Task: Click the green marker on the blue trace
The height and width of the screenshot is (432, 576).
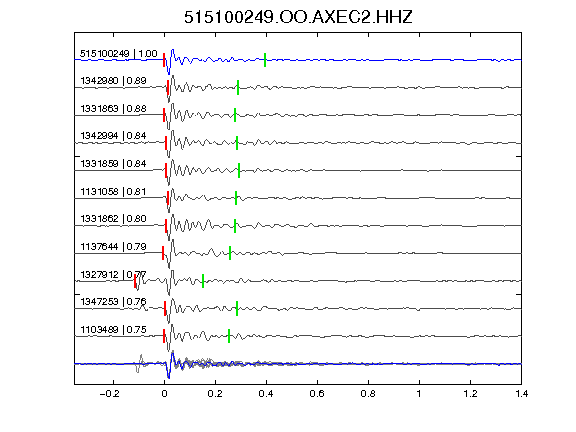Action: point(265,60)
